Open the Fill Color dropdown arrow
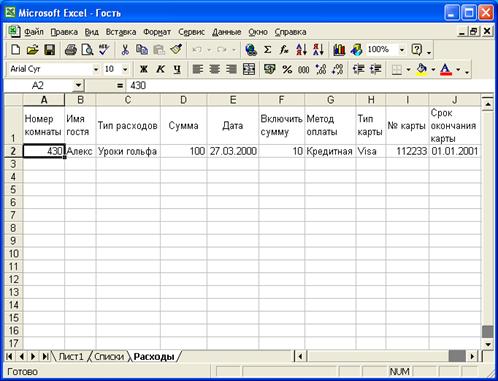This screenshot has height=381, width=498. coord(433,69)
